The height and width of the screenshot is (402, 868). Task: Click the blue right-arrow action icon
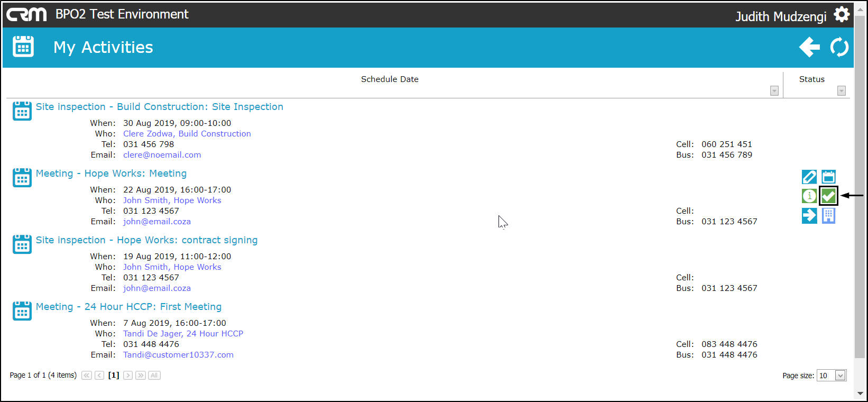pos(809,215)
